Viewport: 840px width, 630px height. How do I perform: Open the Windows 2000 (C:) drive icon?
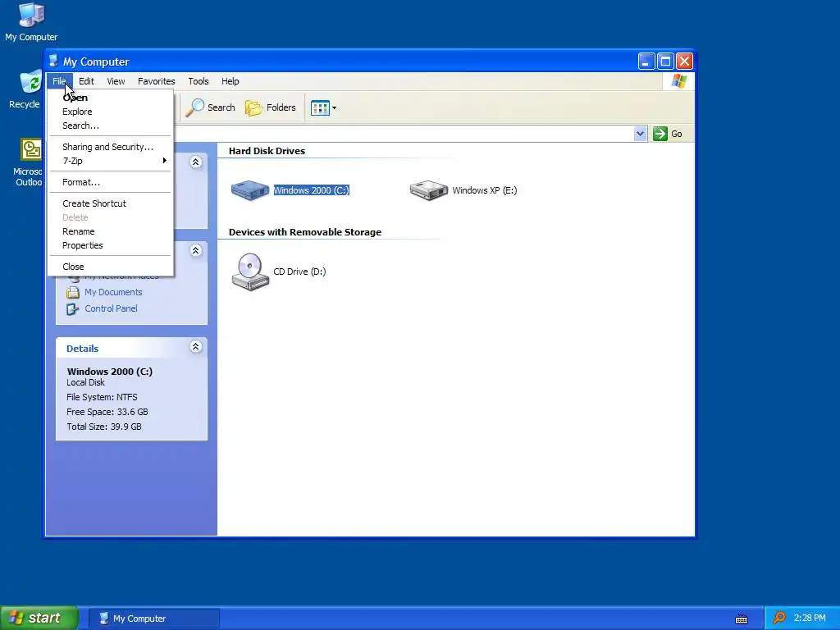[249, 190]
